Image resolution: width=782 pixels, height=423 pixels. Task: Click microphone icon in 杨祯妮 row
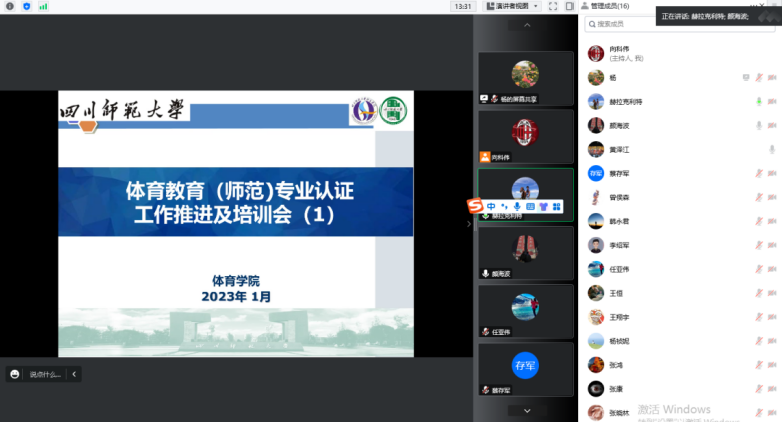759,341
